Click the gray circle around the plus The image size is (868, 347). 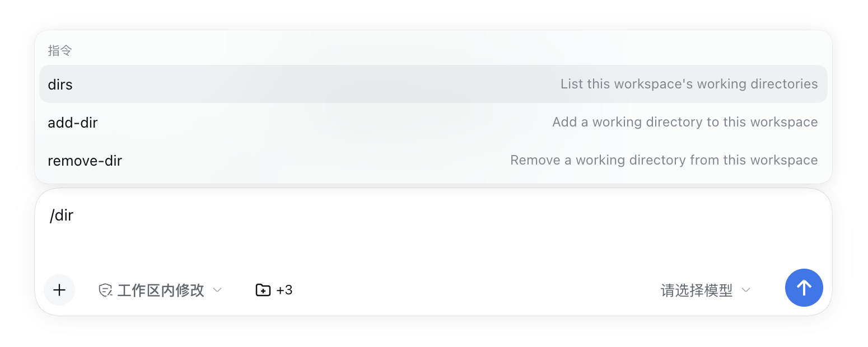pyautogui.click(x=59, y=290)
